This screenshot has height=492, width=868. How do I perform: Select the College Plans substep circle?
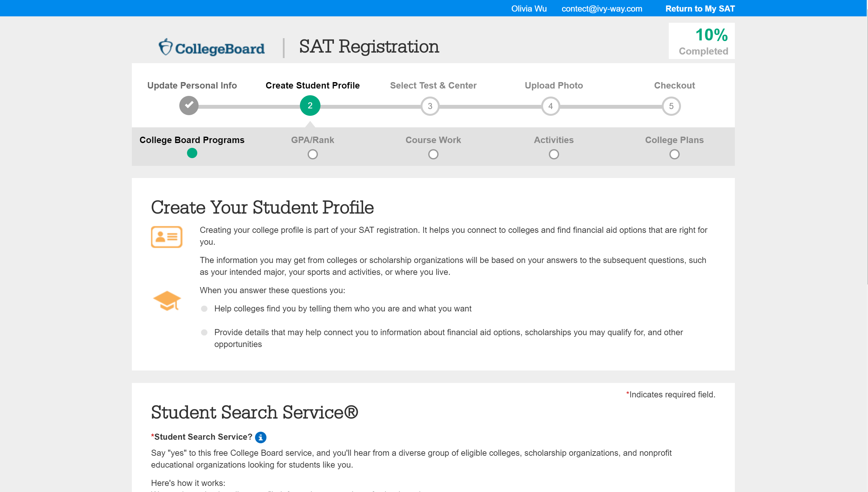pyautogui.click(x=674, y=154)
